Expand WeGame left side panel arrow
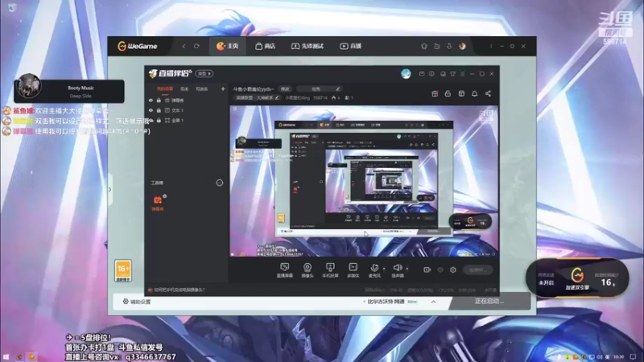The width and height of the screenshot is (644, 362). coord(109,189)
